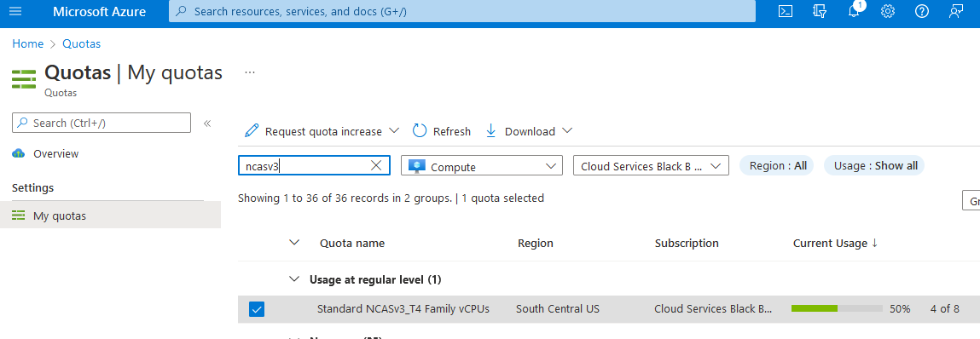Click the Refresh button
Viewport: 980px width, 339px height.
click(442, 131)
